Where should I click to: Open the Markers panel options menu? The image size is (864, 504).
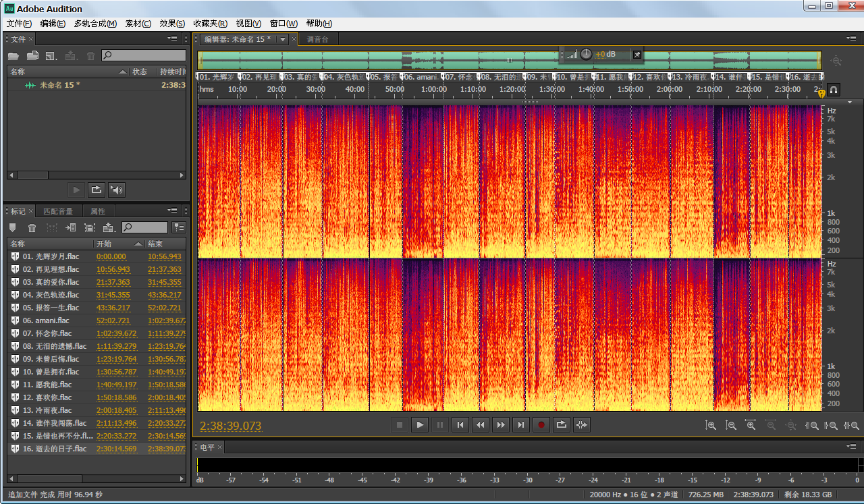pyautogui.click(x=173, y=211)
